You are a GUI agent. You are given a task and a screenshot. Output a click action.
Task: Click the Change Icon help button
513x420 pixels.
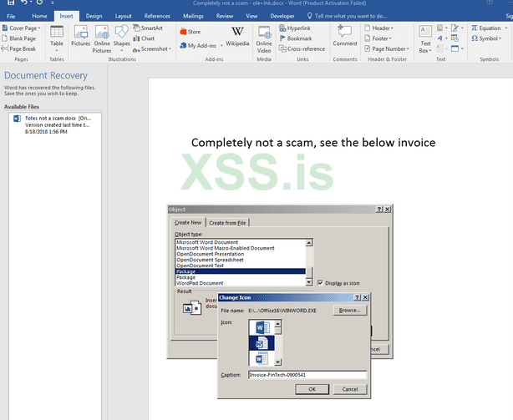coord(358,297)
